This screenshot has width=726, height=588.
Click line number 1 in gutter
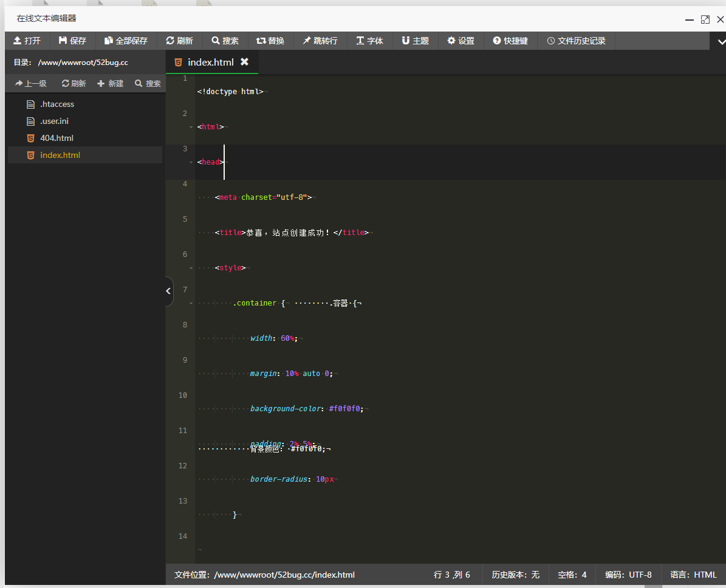[x=185, y=78]
